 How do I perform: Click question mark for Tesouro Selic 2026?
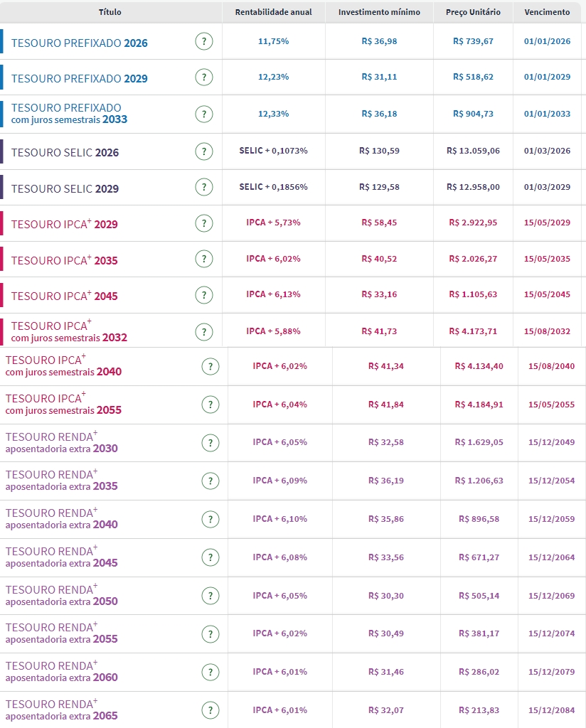point(204,151)
